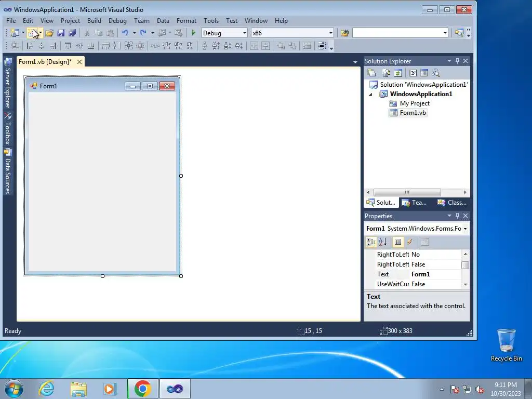This screenshot has height=399, width=532.
Task: Click the Find in Files toolbar icon
Action: [345, 33]
